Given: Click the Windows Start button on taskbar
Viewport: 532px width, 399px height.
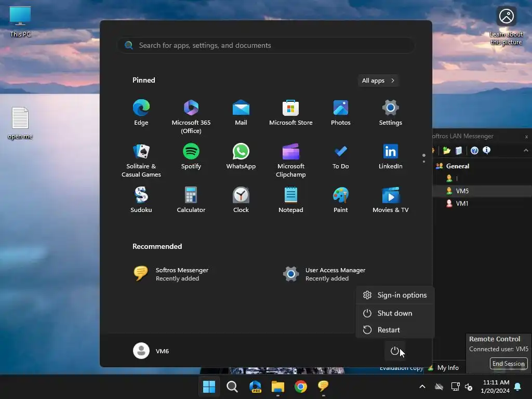Looking at the screenshot, I should coord(209,387).
